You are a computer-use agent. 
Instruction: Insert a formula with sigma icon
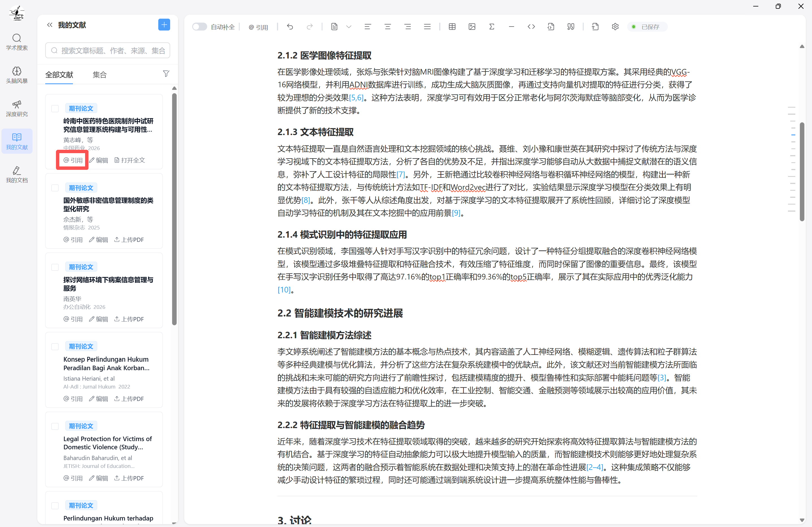click(491, 27)
